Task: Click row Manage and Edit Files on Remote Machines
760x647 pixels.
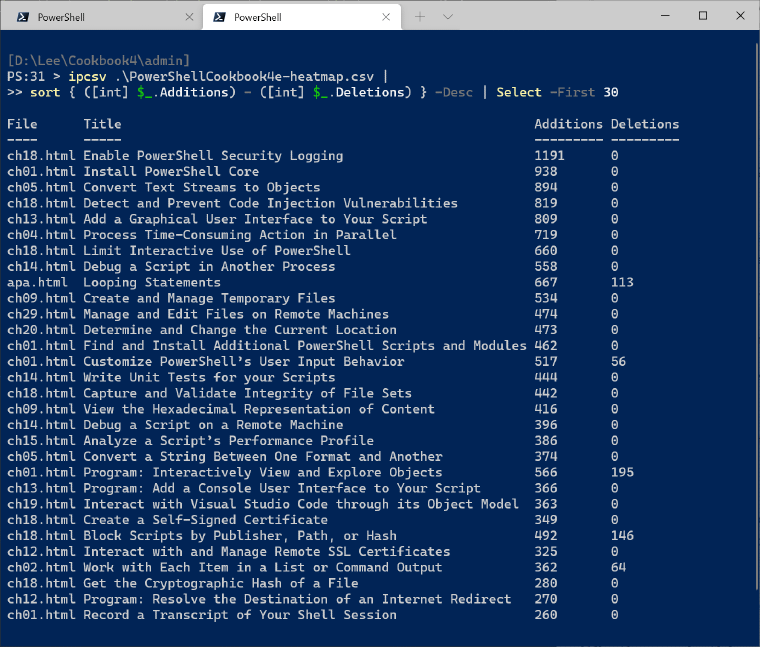Action: tap(343, 314)
